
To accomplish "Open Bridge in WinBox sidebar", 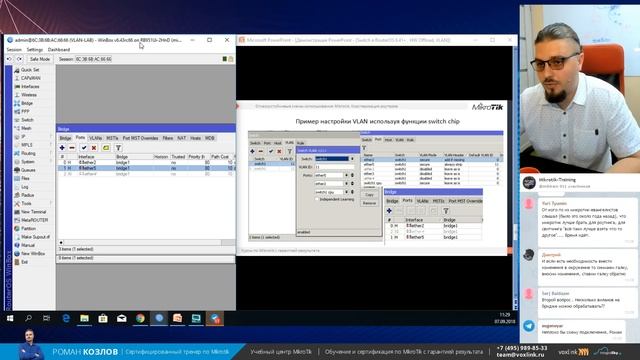I will 27,103.
